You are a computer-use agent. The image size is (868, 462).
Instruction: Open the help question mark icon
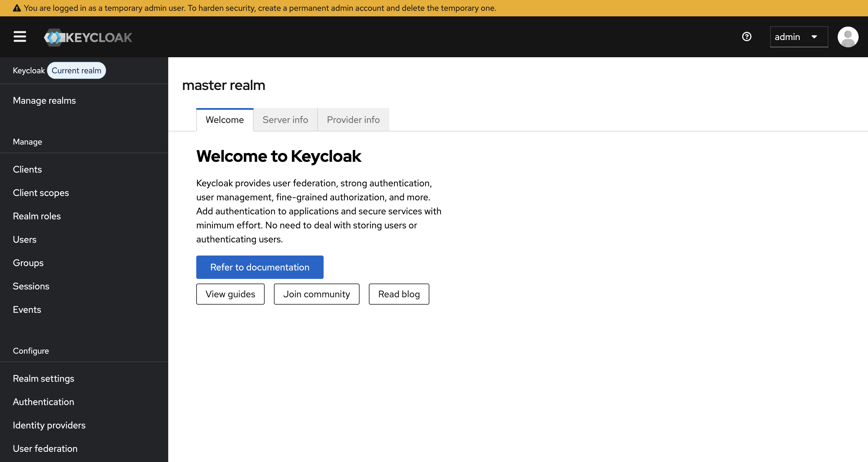(747, 37)
